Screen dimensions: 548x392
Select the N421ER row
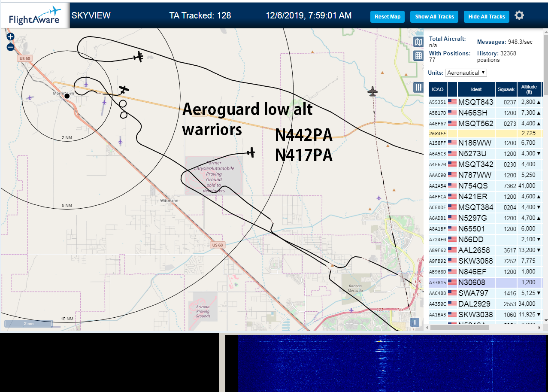(485, 197)
